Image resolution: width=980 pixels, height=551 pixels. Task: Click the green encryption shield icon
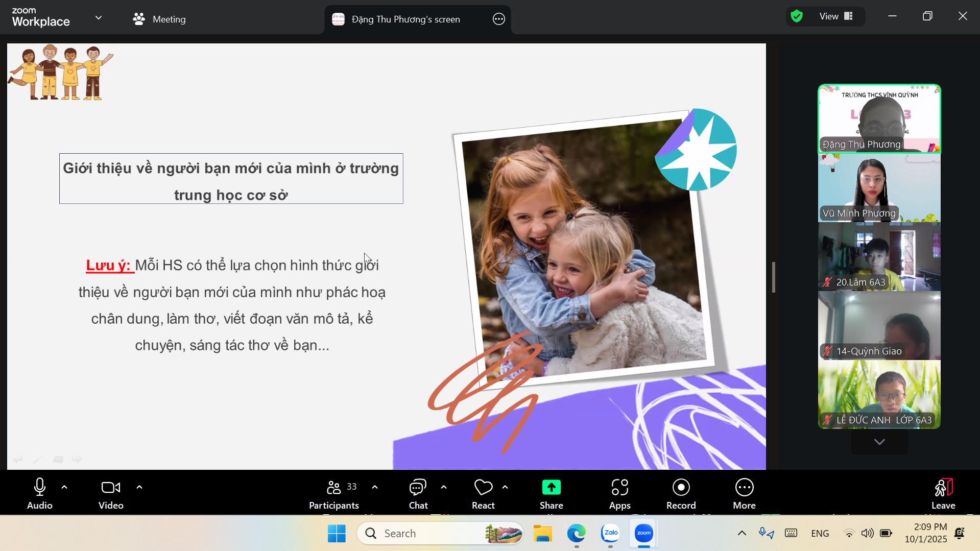click(x=797, y=16)
